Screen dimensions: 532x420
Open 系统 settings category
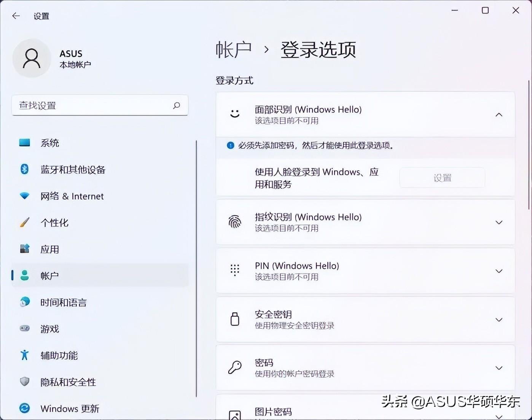[100, 143]
